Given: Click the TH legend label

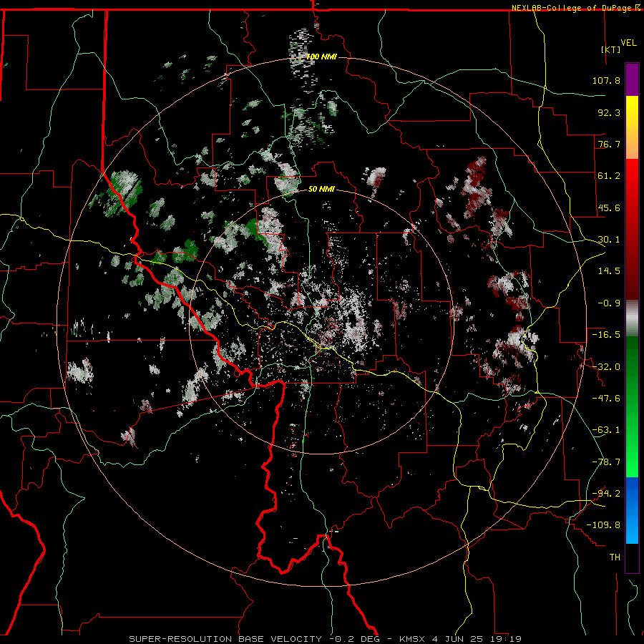Looking at the screenshot, I should click(615, 557).
